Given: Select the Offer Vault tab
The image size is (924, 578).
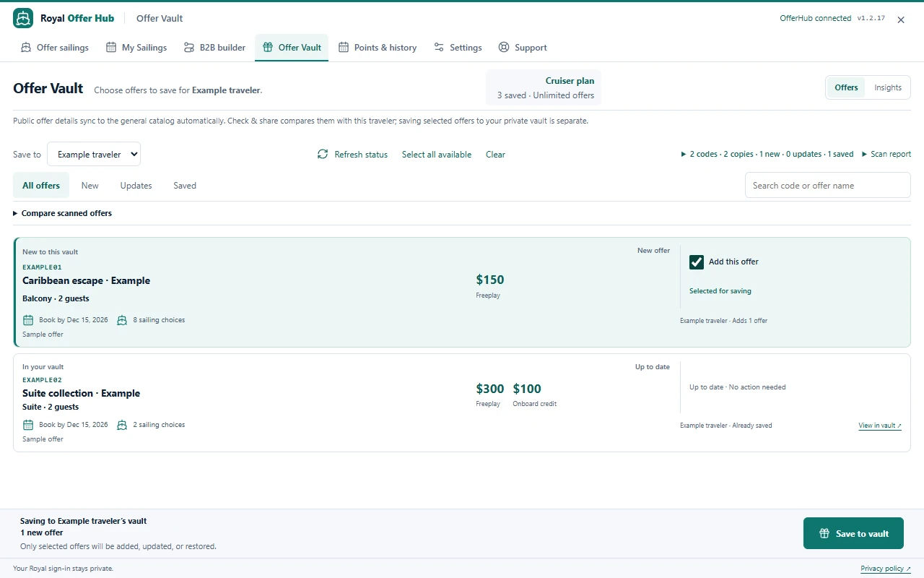Looking at the screenshot, I should coord(292,48).
